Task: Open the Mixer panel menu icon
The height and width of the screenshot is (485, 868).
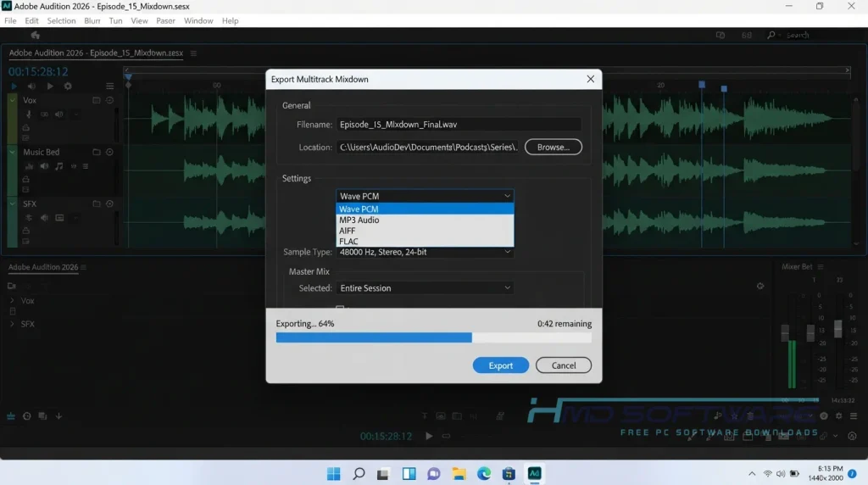Action: pos(821,267)
